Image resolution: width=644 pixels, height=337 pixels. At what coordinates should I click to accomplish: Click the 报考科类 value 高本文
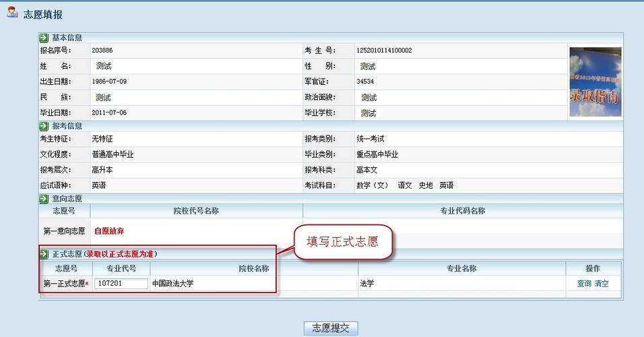[x=366, y=170]
